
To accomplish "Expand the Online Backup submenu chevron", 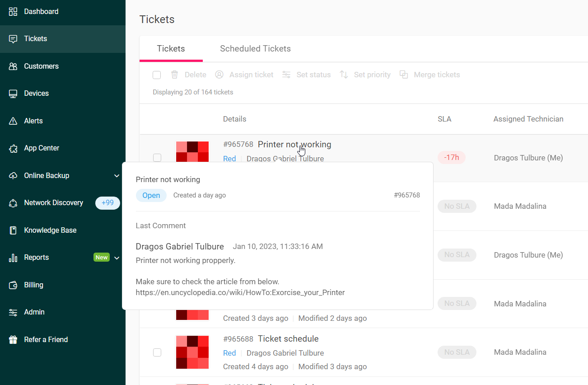I will pyautogui.click(x=117, y=176).
